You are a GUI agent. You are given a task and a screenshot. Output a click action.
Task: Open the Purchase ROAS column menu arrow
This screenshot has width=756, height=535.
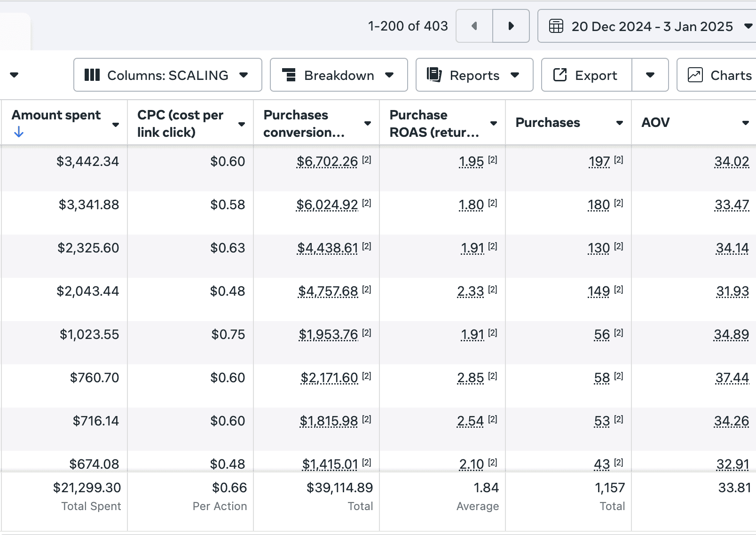point(494,123)
